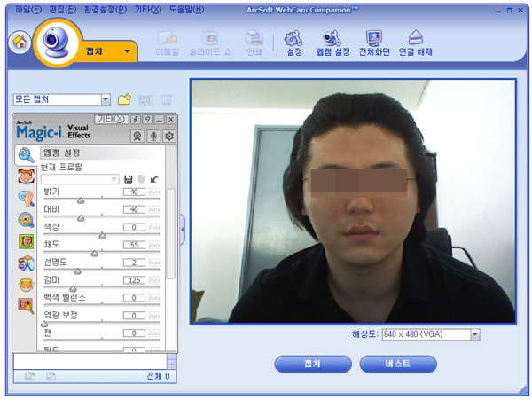
Task: Open the 파일(F) menu
Action: (28, 9)
